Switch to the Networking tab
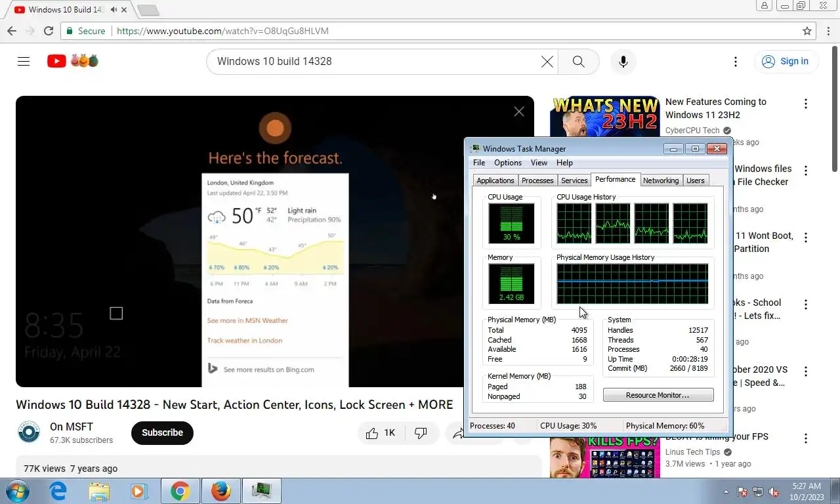Screen dimensions: 840x504 [x=661, y=180]
